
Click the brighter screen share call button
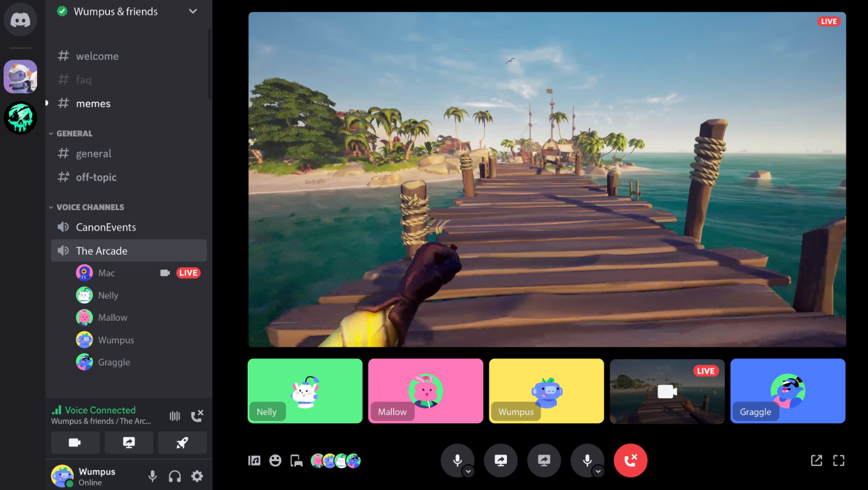click(501, 460)
